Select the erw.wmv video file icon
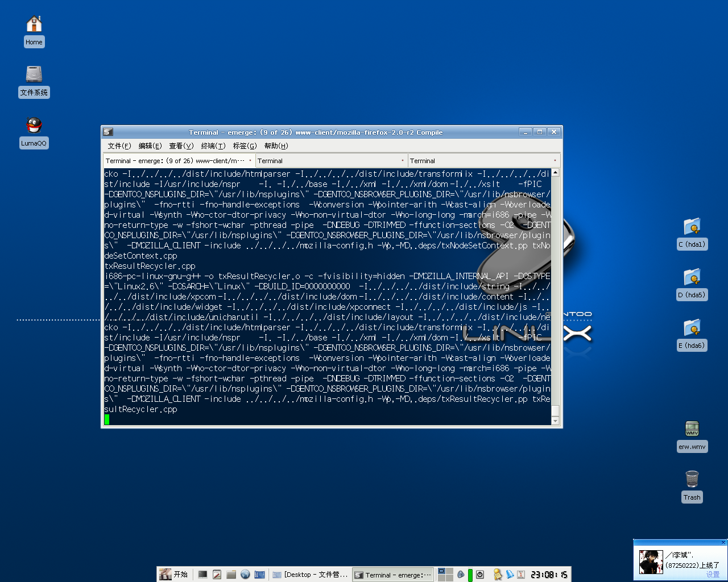This screenshot has width=728, height=582. pyautogui.click(x=692, y=436)
